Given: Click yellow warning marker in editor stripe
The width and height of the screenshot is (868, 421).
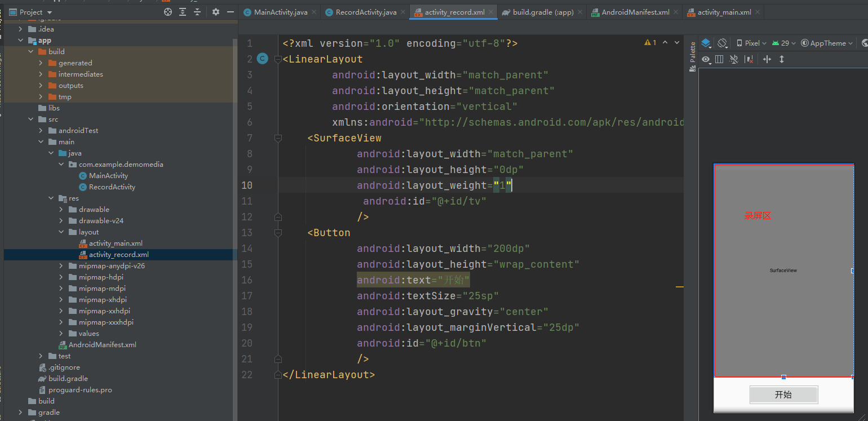Looking at the screenshot, I should (679, 287).
